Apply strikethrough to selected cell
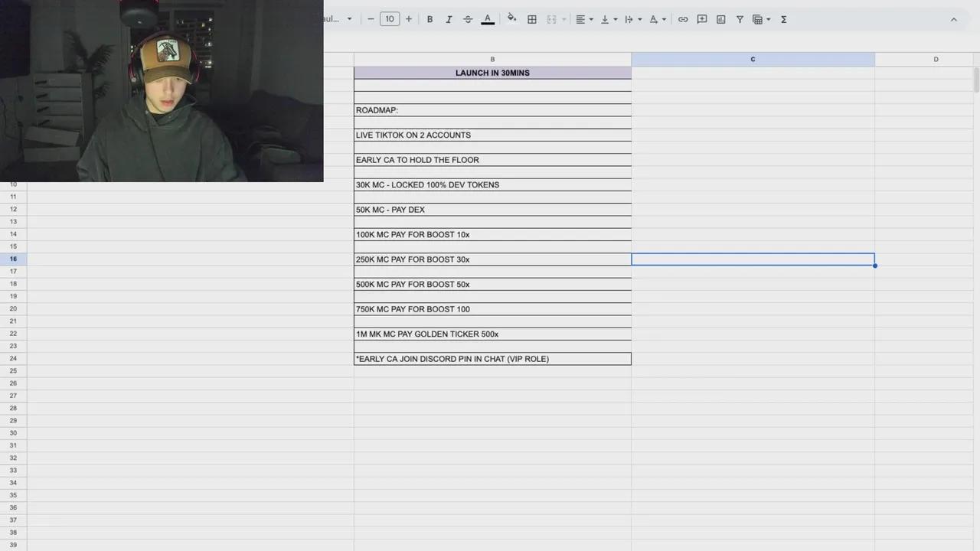This screenshot has width=980, height=551. coord(468,19)
